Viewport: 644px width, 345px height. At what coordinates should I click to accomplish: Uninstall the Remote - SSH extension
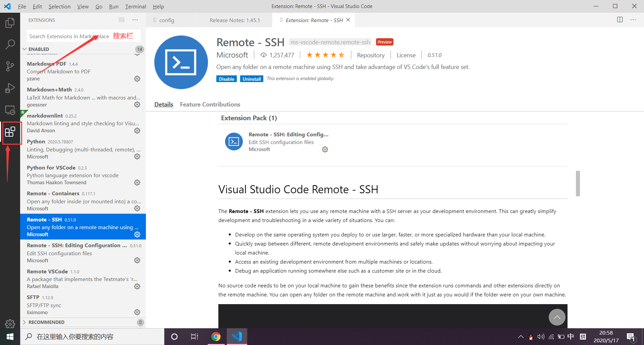(252, 79)
